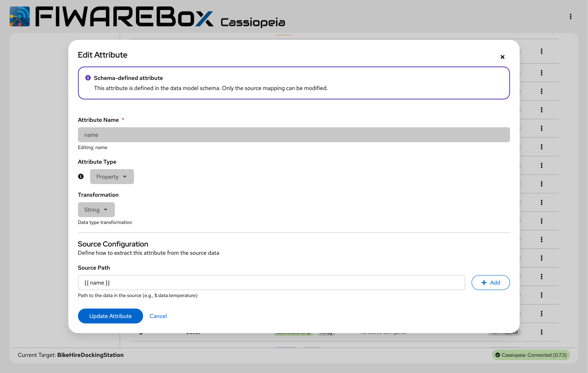The width and height of the screenshot is (588, 373).
Task: Click the Attribute Type info icon
Action: pyautogui.click(x=81, y=176)
